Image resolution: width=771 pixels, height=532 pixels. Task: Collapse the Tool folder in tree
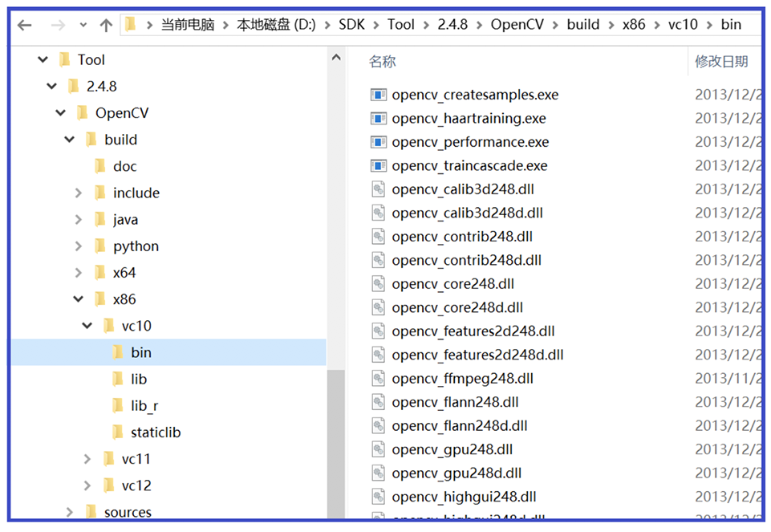tap(43, 60)
